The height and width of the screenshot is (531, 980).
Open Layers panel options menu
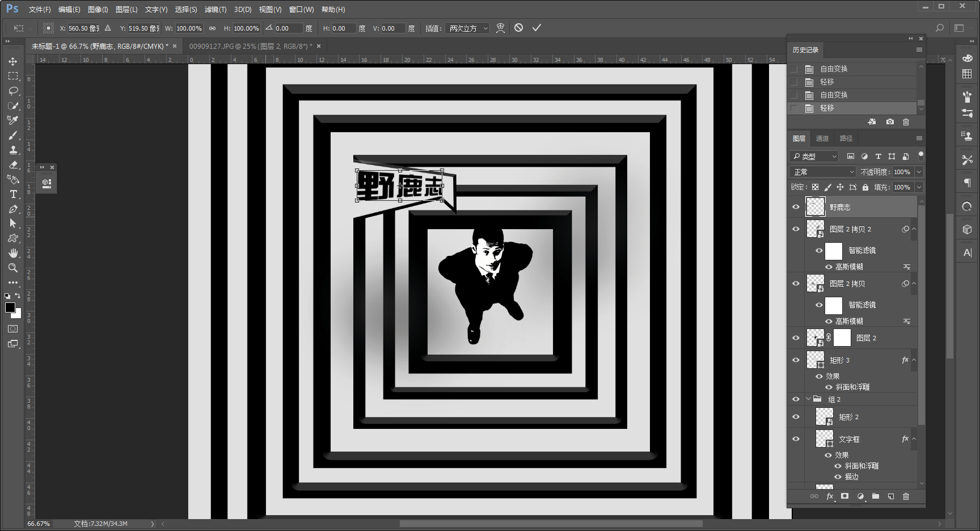[x=919, y=138]
